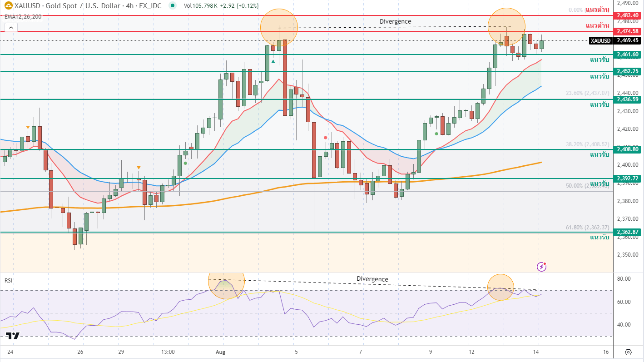Click the gold XAUUSD symbol logo

8,6
